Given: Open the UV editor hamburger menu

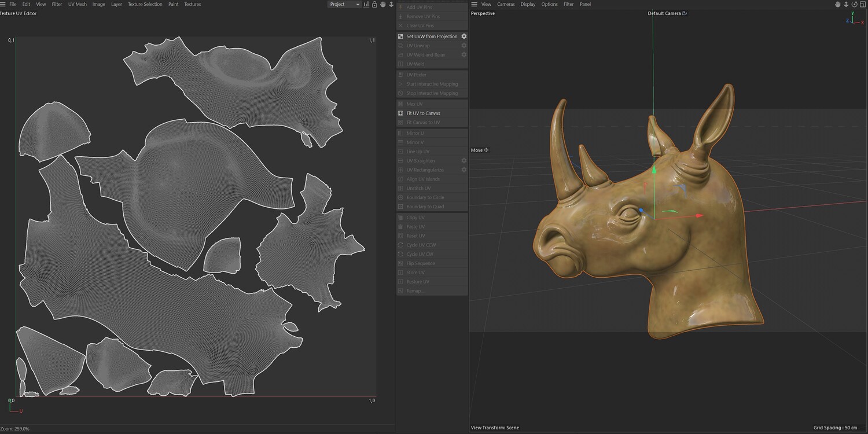Looking at the screenshot, I should [x=3, y=4].
